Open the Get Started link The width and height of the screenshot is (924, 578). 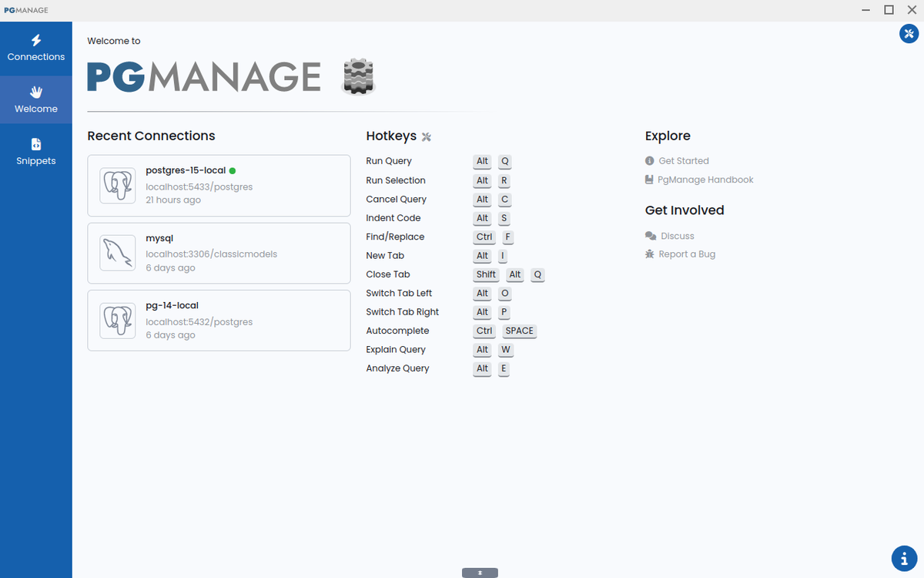(x=684, y=161)
